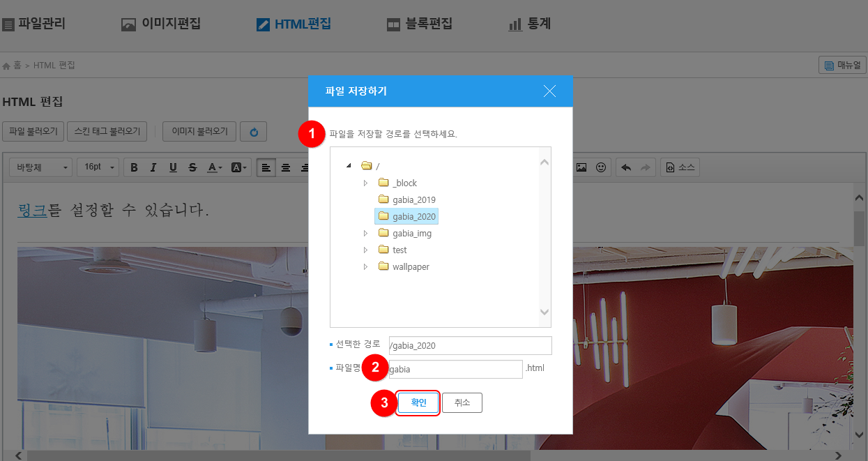
Task: Align text center
Action: 286,167
